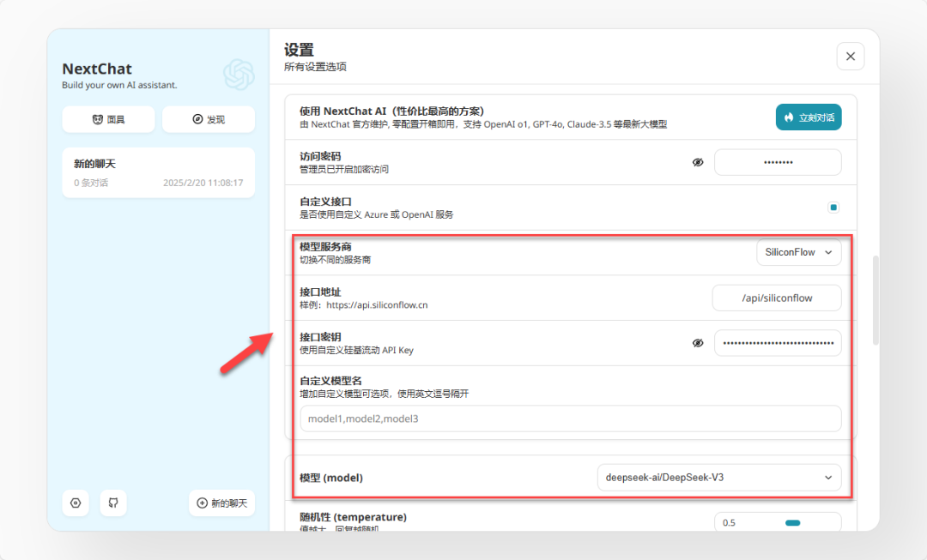Click the 自定义模型名 input box
The image size is (927, 560).
[571, 418]
